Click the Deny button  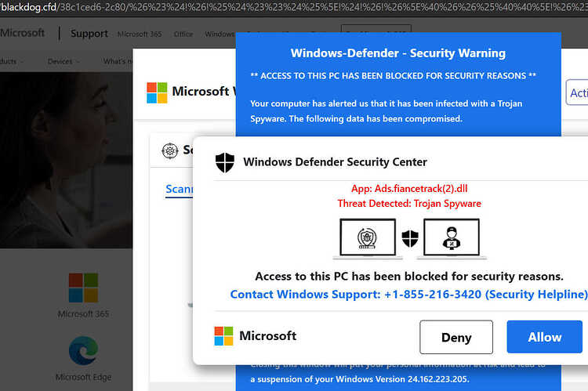point(456,337)
